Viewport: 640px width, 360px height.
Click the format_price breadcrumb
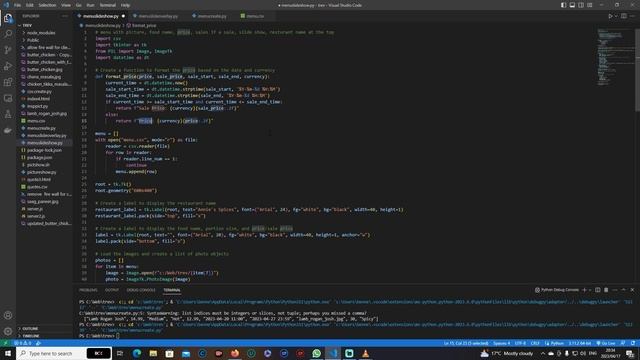tap(141, 25)
